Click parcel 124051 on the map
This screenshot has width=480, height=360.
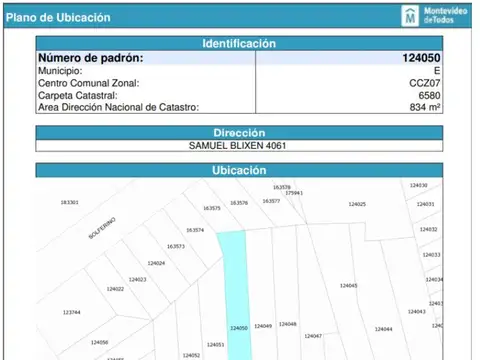[x=215, y=345]
